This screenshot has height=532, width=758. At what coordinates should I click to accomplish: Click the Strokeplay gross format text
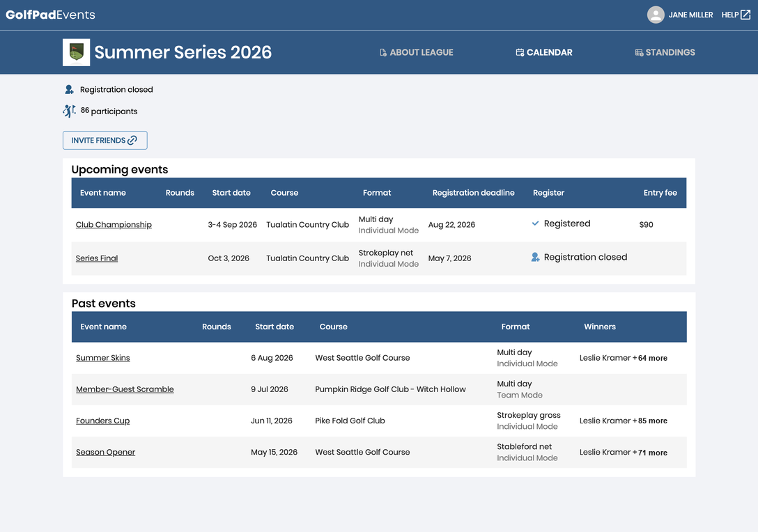pyautogui.click(x=529, y=415)
